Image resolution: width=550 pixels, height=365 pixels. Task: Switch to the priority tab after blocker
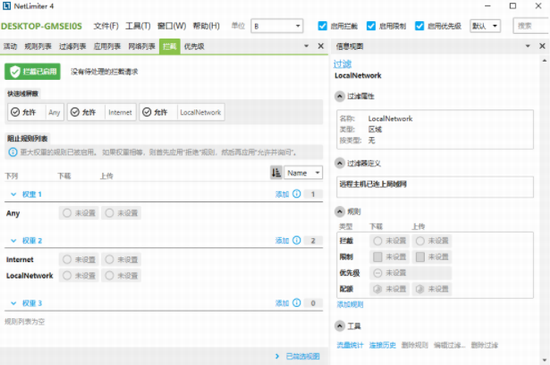[194, 46]
